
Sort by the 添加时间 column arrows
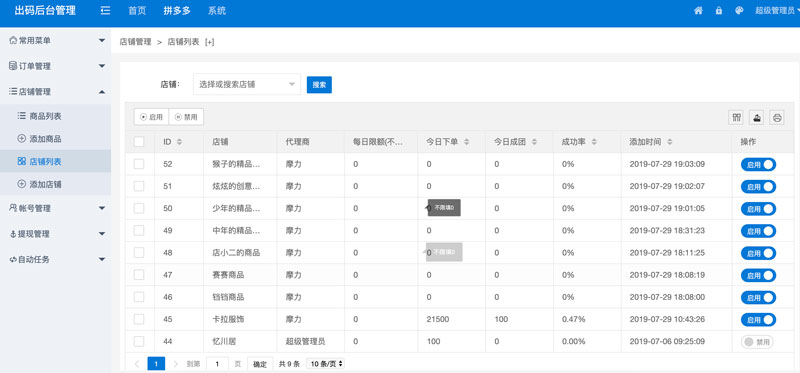pos(669,142)
